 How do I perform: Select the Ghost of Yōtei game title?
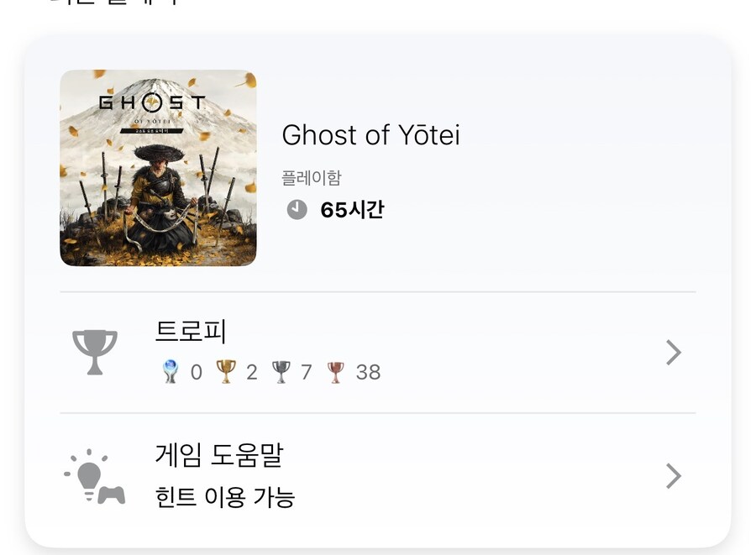coord(370,134)
